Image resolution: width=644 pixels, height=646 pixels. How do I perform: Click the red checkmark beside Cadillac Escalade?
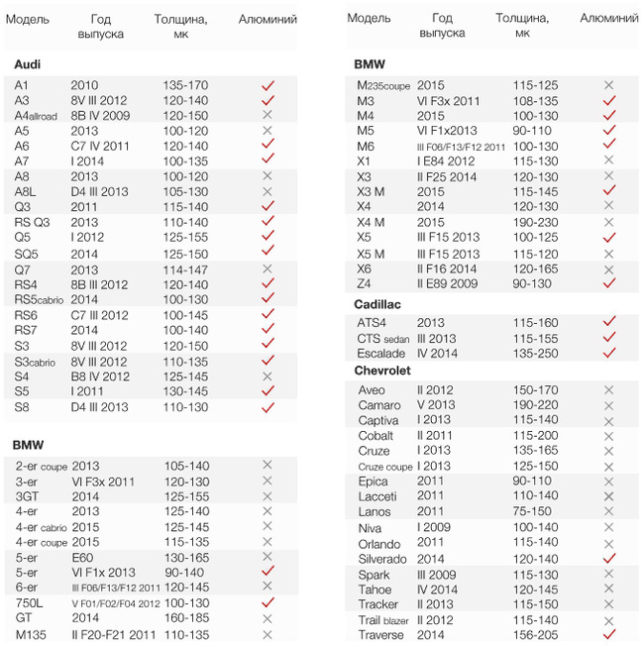click(609, 353)
